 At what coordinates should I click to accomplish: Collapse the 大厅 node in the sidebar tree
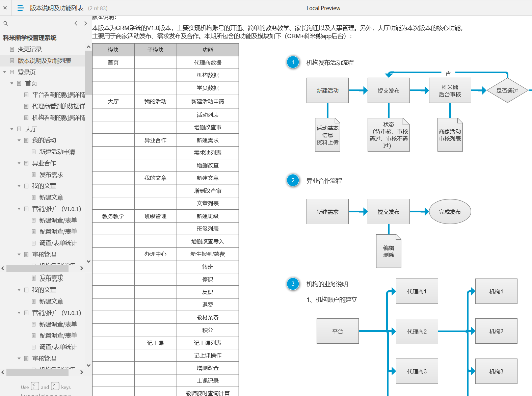[12, 129]
